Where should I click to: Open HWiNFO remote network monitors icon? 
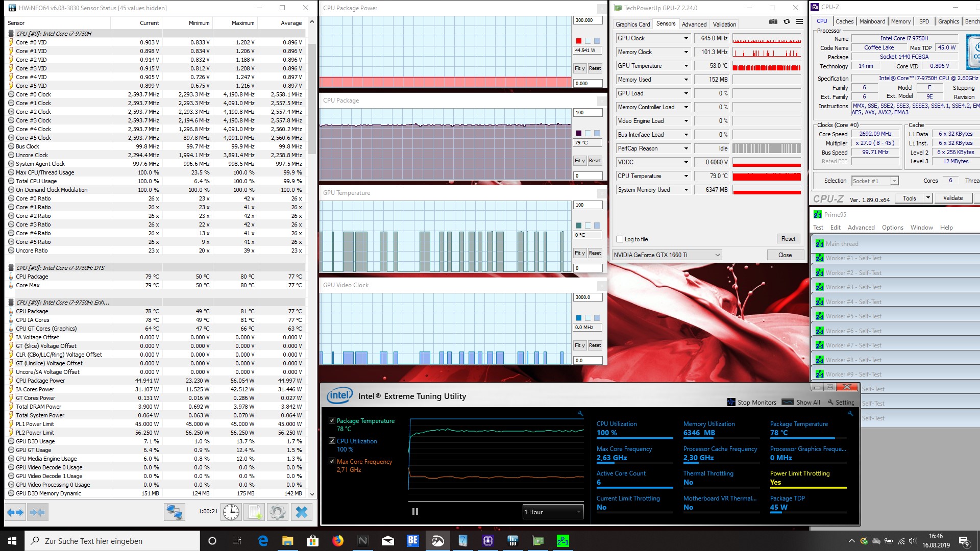coord(174,512)
